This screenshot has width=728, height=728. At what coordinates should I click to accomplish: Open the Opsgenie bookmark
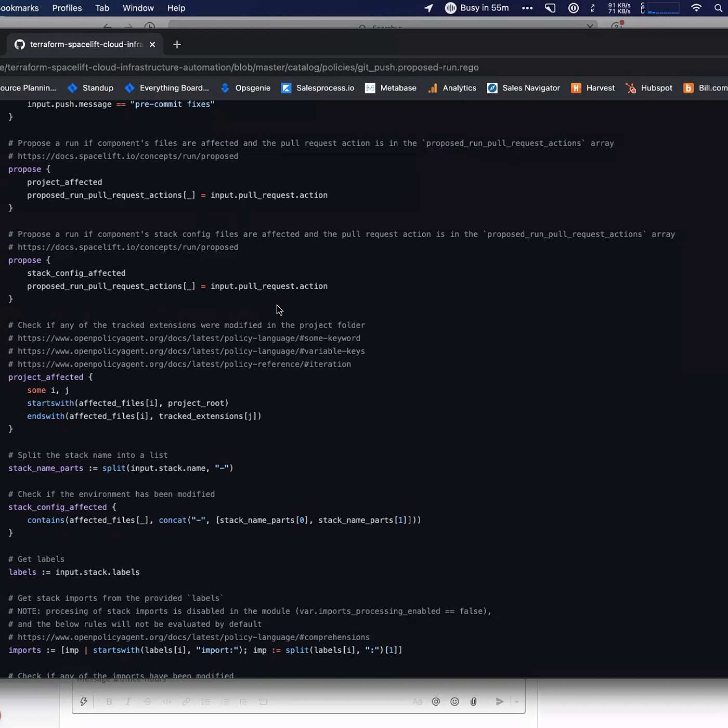click(245, 88)
